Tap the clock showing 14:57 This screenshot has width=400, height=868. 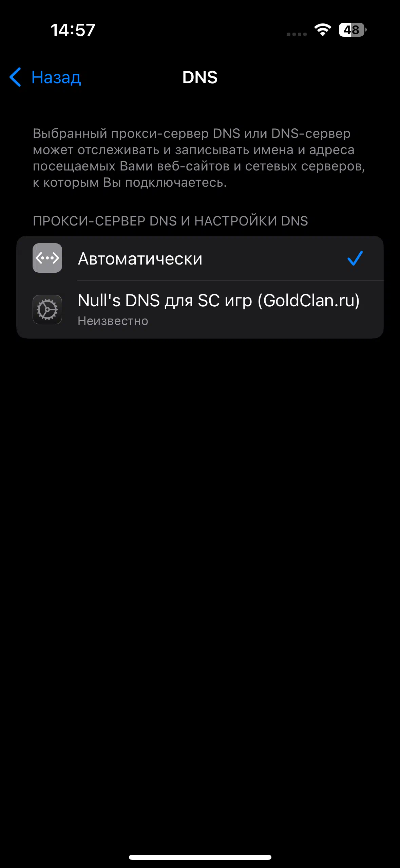point(73,30)
